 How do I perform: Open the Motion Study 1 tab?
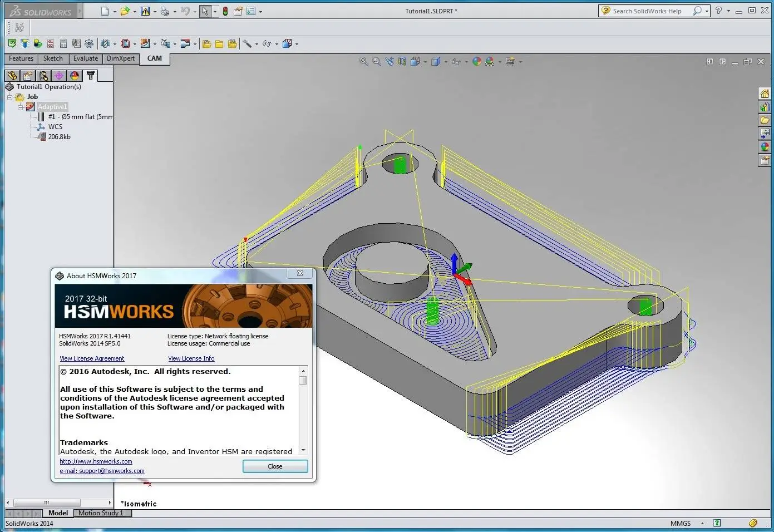click(x=101, y=513)
